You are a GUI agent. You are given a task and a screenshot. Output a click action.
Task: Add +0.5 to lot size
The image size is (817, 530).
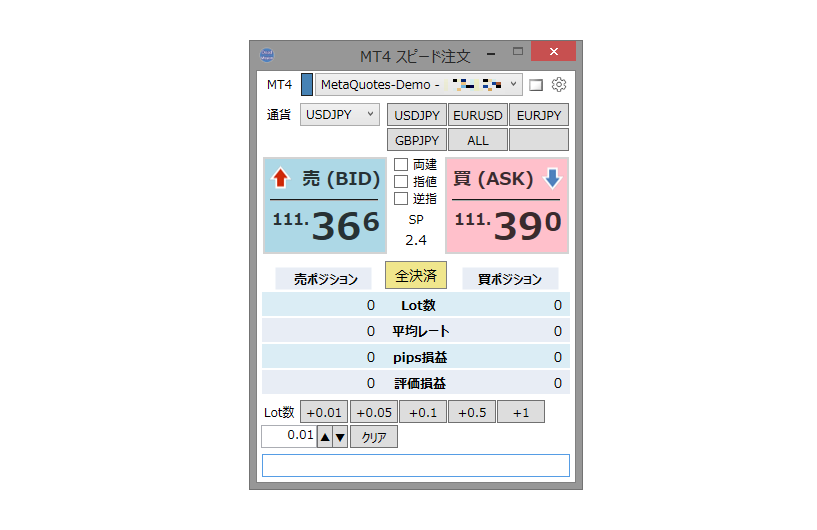click(472, 412)
